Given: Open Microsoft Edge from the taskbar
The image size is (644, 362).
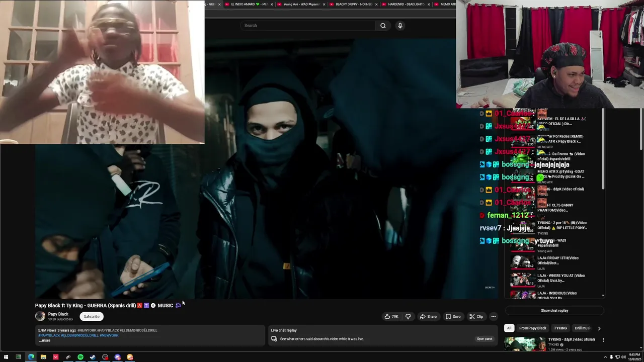Looking at the screenshot, I should point(31,357).
